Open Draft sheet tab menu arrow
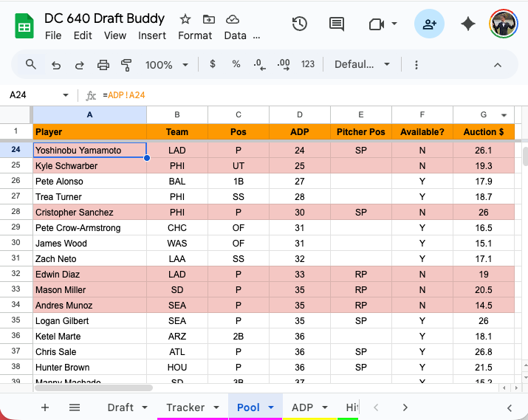 (145, 407)
